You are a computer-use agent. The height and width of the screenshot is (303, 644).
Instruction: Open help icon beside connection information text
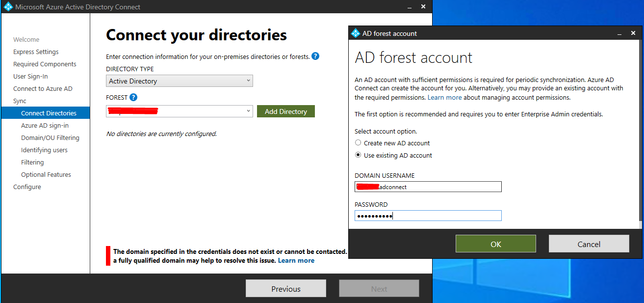[x=315, y=56]
